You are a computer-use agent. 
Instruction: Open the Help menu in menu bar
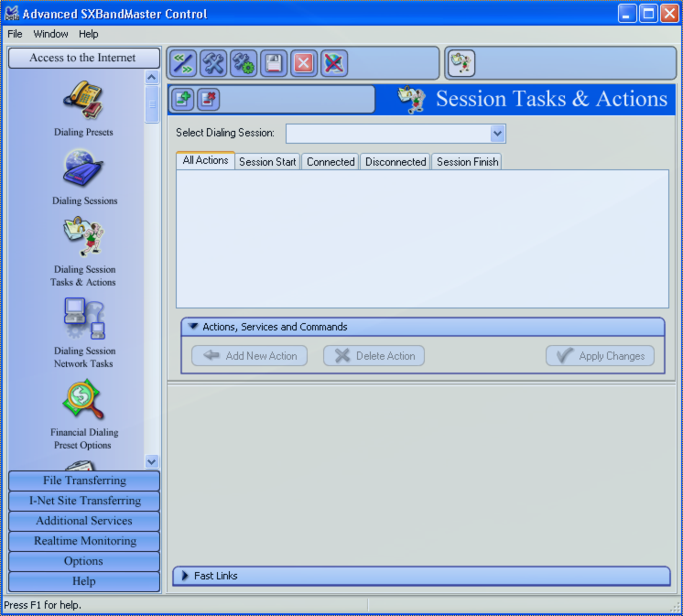click(x=89, y=34)
